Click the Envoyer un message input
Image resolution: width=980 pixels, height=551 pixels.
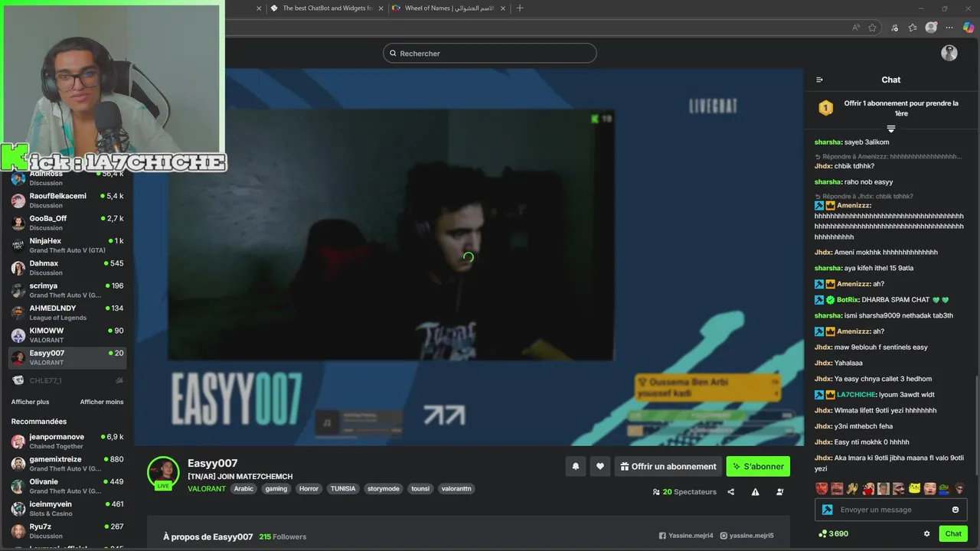coord(892,510)
